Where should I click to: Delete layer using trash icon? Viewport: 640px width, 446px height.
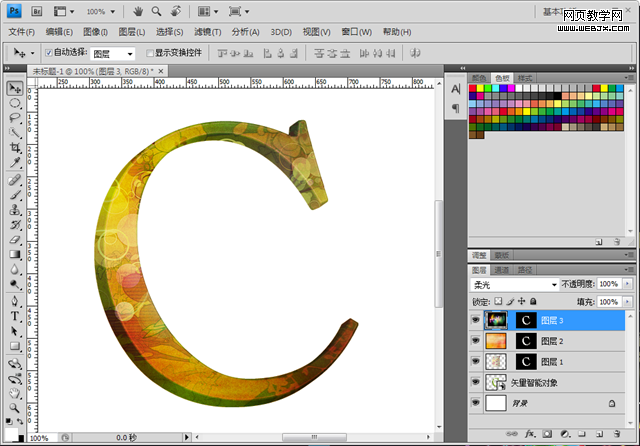pos(617,434)
